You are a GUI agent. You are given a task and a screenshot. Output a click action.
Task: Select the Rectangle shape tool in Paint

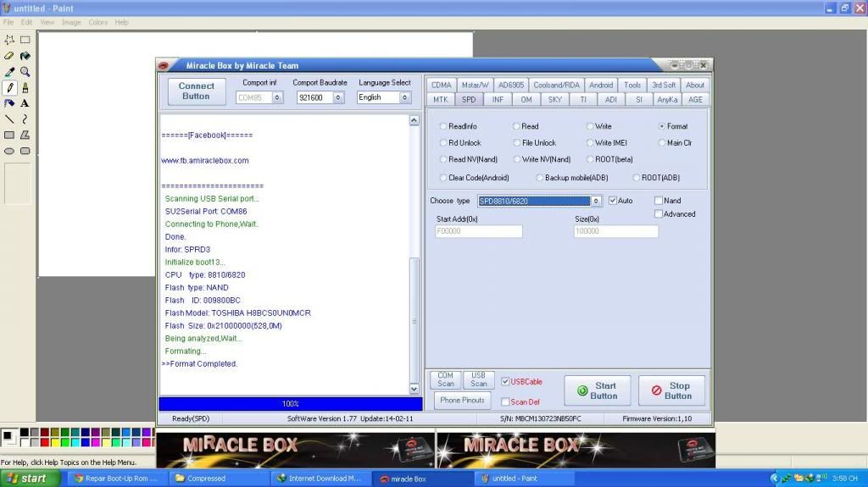(9, 135)
